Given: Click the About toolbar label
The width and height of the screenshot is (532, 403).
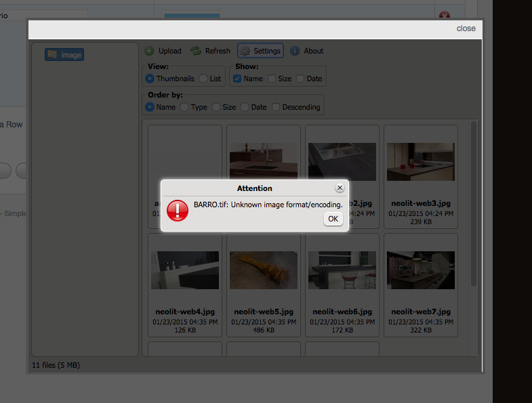Looking at the screenshot, I should point(314,51).
